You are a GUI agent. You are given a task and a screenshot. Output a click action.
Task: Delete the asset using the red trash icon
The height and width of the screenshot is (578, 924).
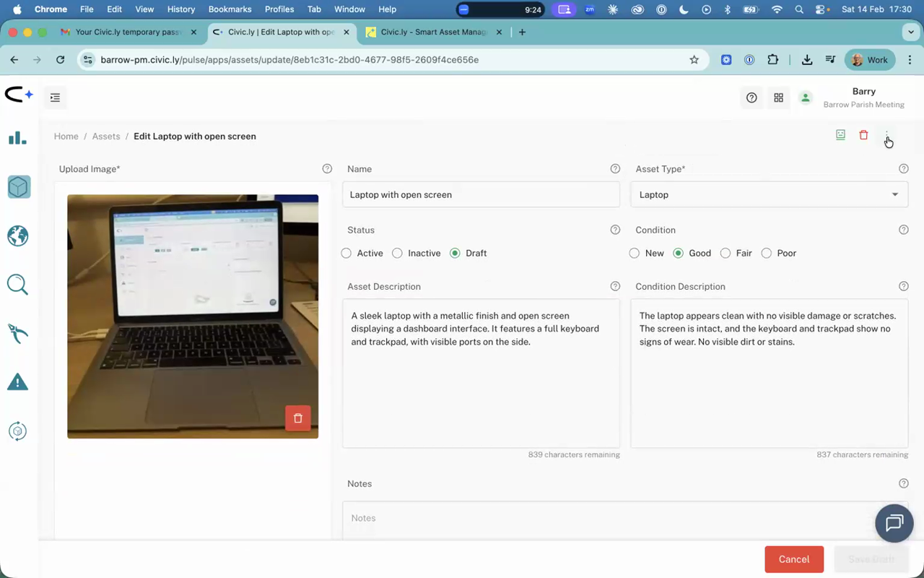click(x=863, y=134)
